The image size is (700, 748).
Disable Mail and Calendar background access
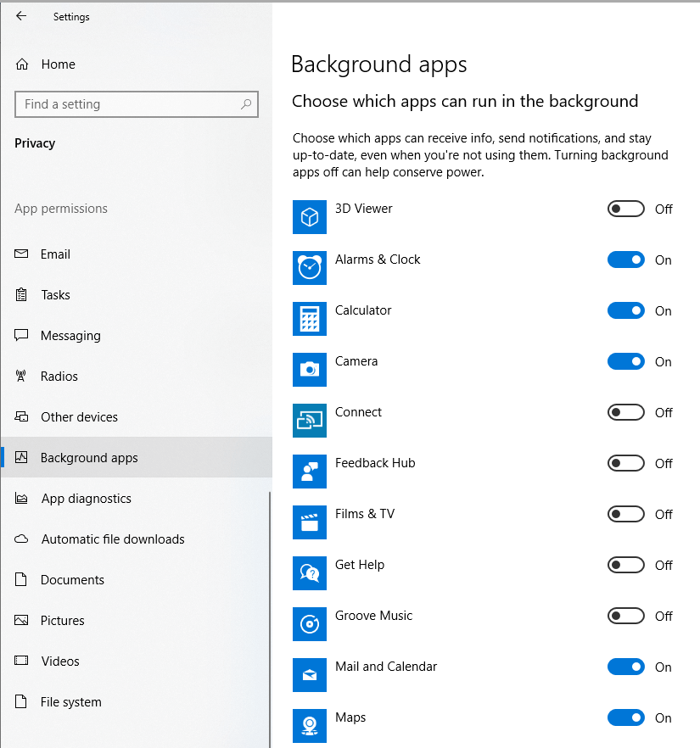(625, 667)
